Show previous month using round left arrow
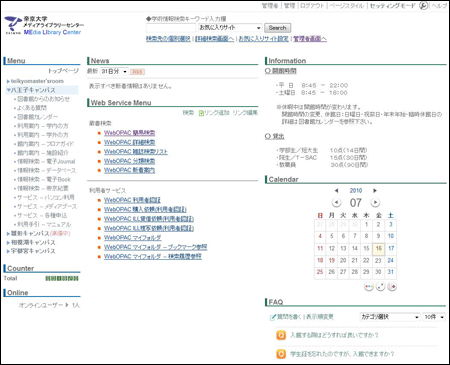Viewport: 450px width, 365px height. click(x=336, y=202)
